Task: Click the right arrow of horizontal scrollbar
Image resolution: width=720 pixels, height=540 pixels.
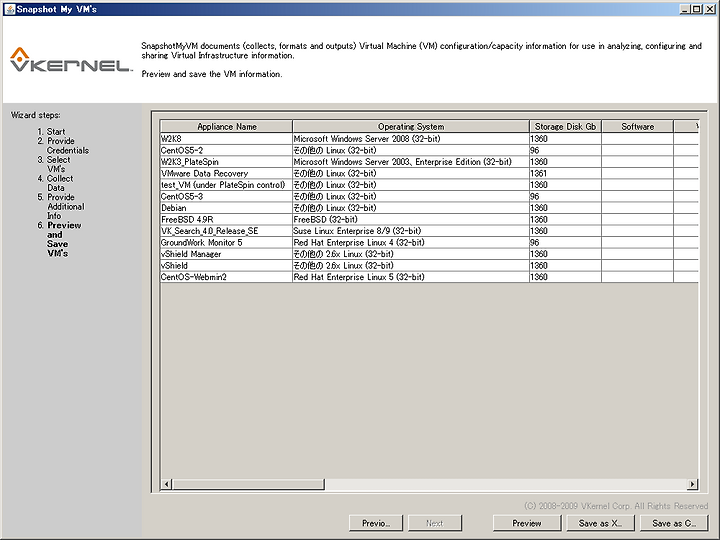Action: click(x=692, y=484)
